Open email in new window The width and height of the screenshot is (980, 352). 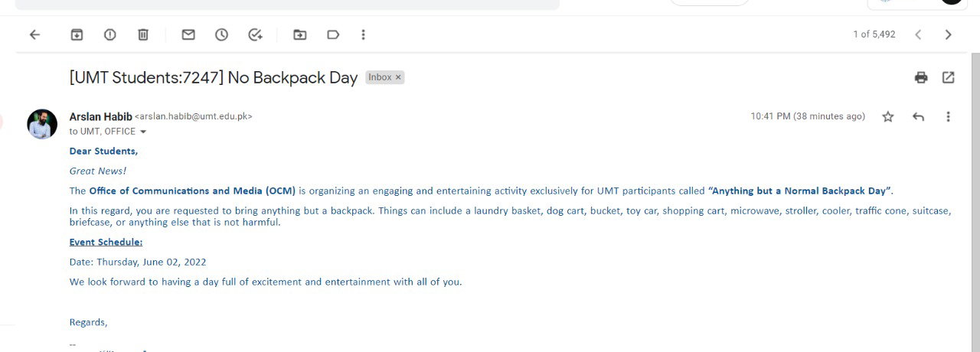[949, 77]
